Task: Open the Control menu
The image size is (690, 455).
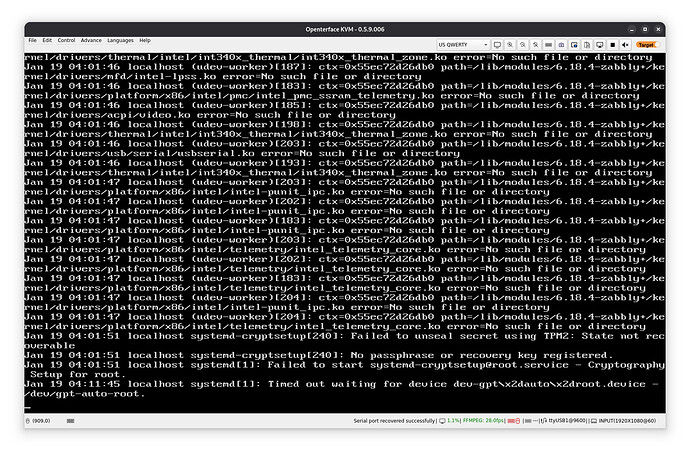Action: pos(66,40)
